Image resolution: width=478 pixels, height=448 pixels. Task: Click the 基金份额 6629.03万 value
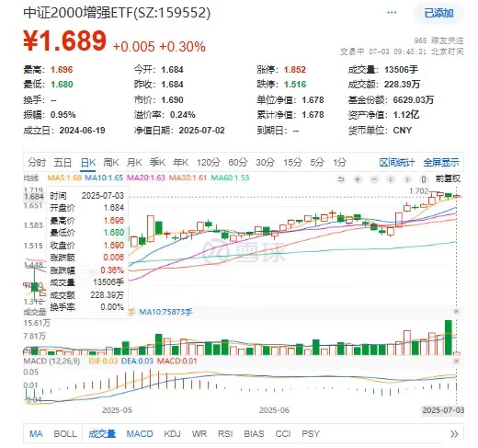tap(414, 100)
